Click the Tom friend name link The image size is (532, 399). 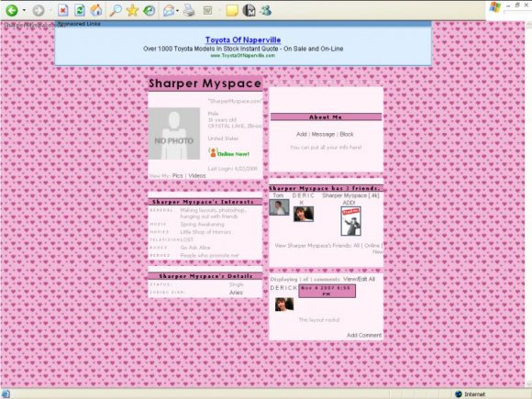pos(278,195)
